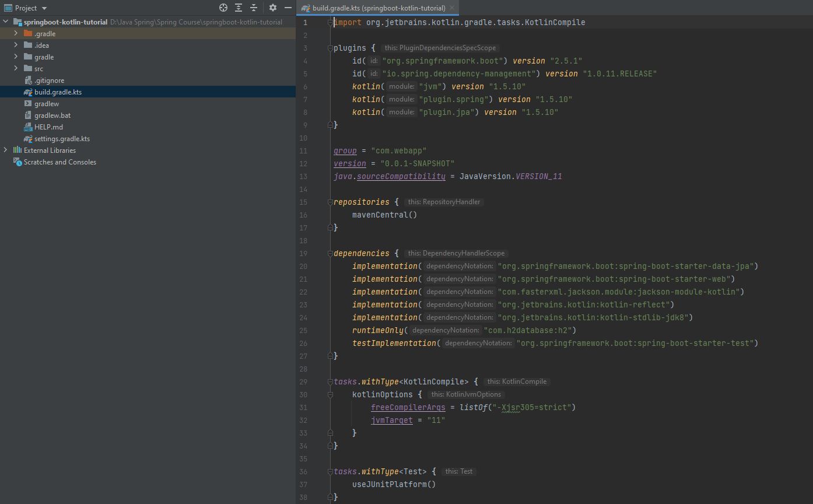Click the "0.0.1-SNAPSHOT" version string
813x504 pixels.
coord(418,163)
